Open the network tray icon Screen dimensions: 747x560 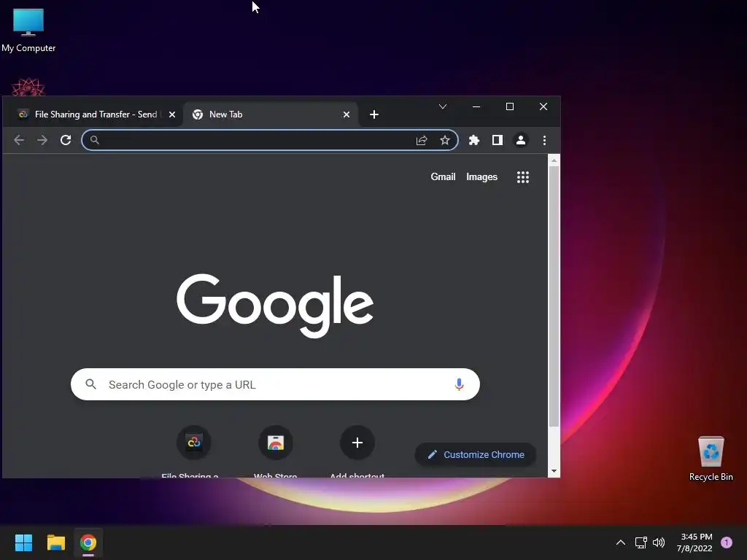641,542
